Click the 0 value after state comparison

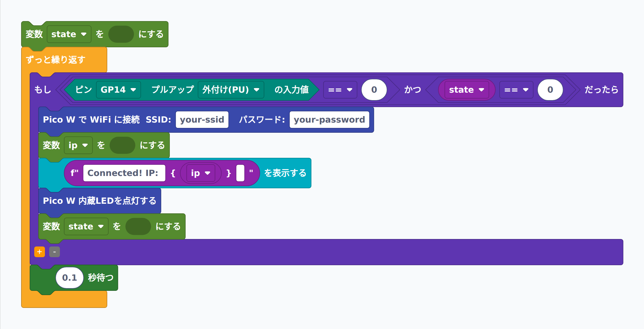pyautogui.click(x=550, y=90)
